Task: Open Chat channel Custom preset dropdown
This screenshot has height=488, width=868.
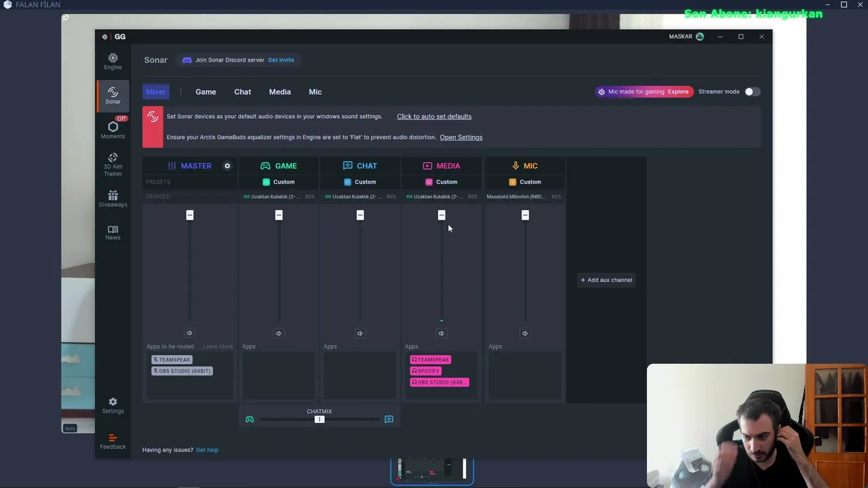Action: tap(360, 182)
